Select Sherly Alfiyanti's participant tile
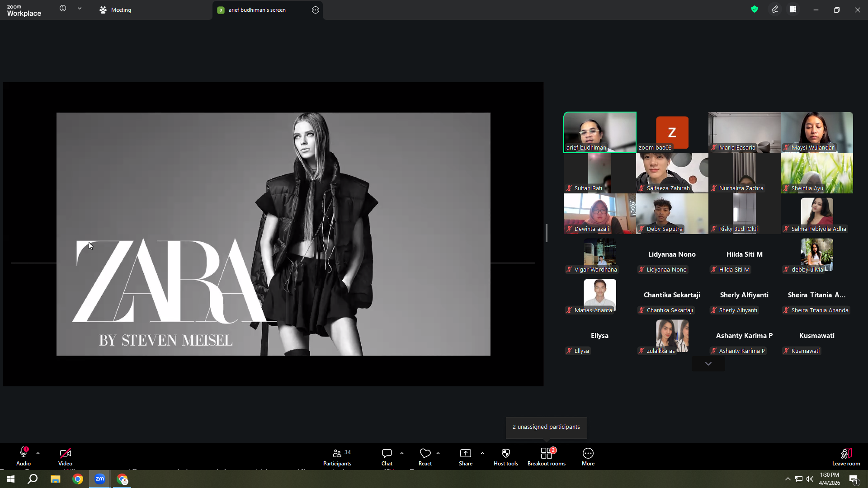The width and height of the screenshot is (868, 488). (x=745, y=295)
